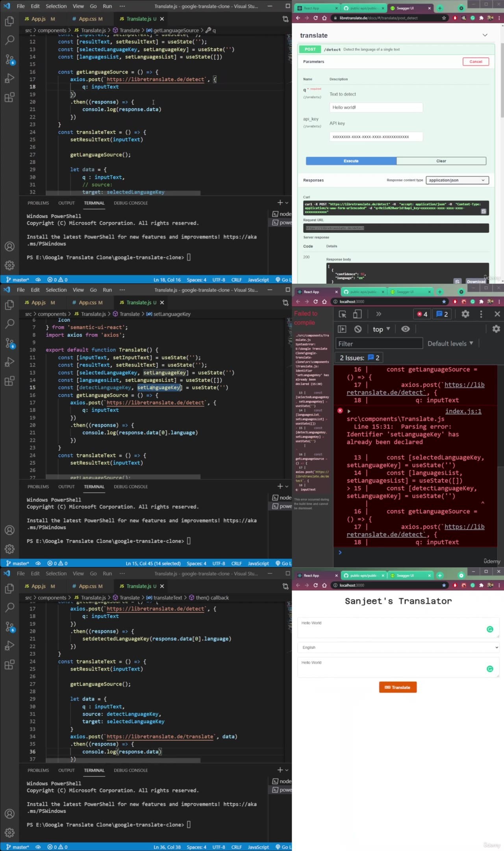Close the DevTools panel
Image resolution: width=504 pixels, height=851 pixels.
coord(497,314)
